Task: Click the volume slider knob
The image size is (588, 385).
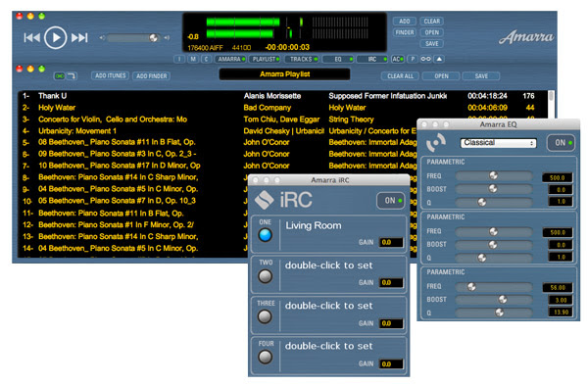Action: click(x=153, y=37)
